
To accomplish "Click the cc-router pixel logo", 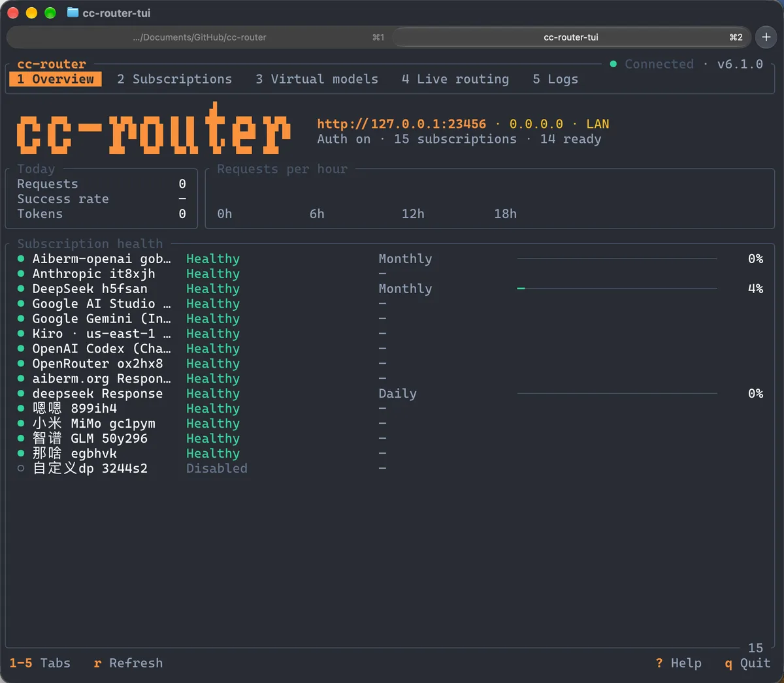I will [x=154, y=129].
